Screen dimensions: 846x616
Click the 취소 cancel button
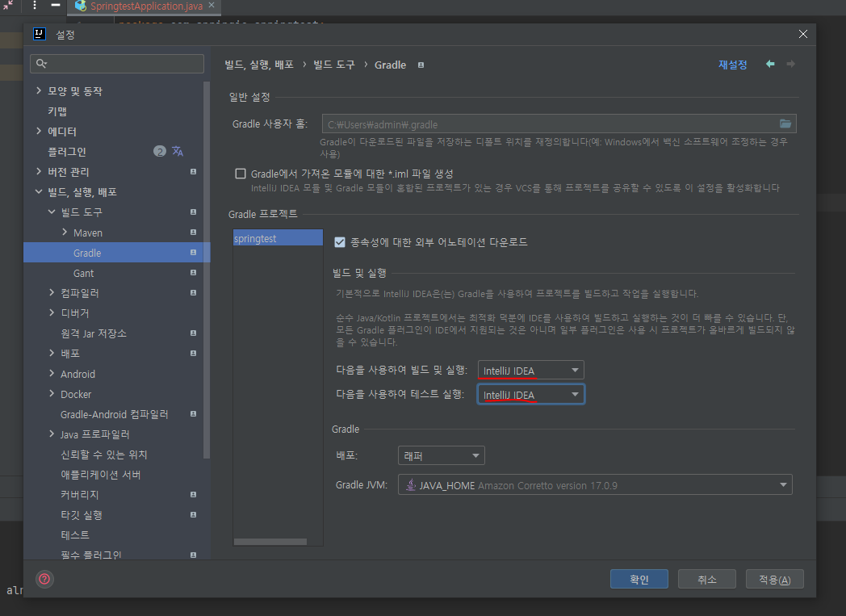click(x=707, y=580)
